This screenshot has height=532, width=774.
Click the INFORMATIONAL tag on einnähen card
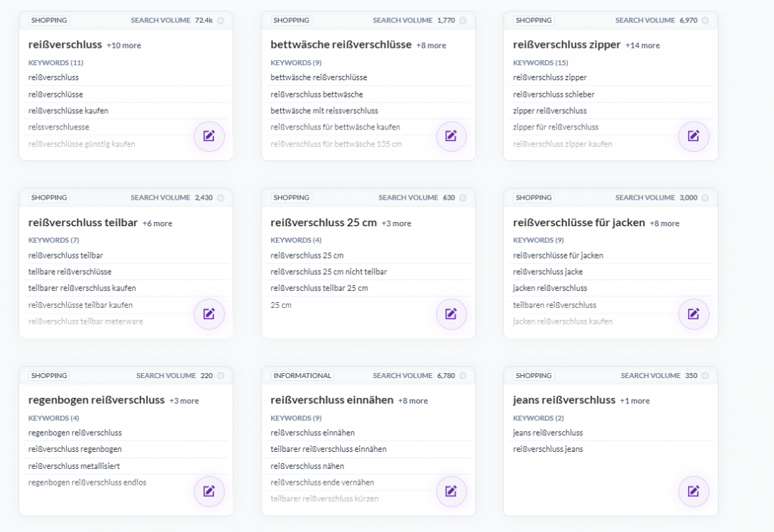click(x=302, y=376)
